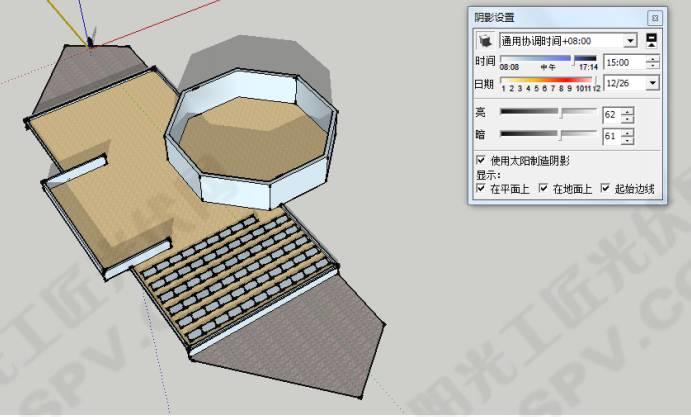Image resolution: width=691 pixels, height=417 pixels.
Task: Click the 时间 time-of-day slider
Action: (549, 61)
